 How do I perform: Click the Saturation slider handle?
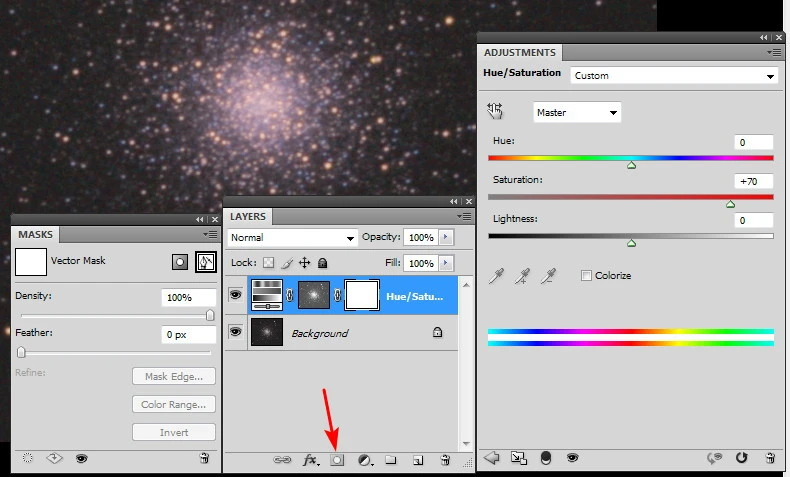pyautogui.click(x=731, y=204)
